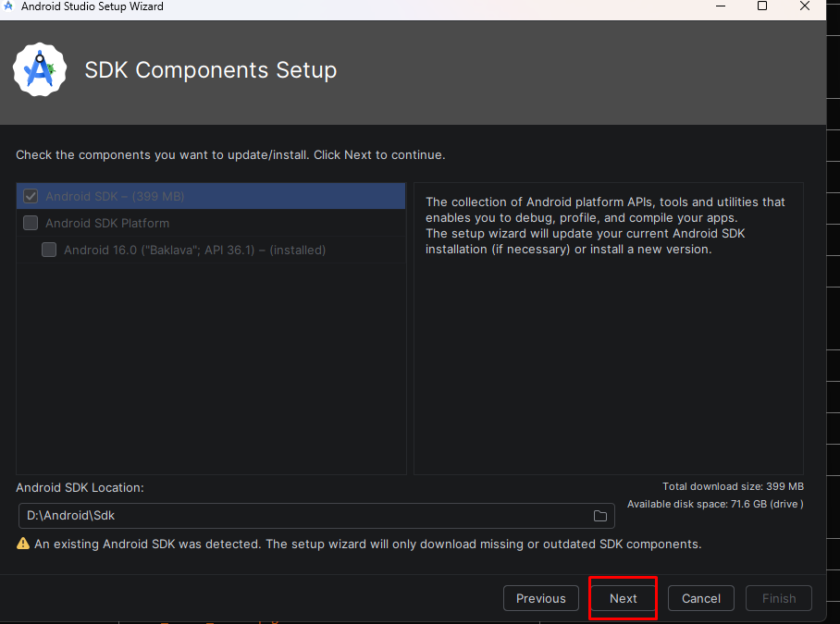Select the Android SDK – (399 MB) row
Viewport: 840px width, 624px height.
211,196
